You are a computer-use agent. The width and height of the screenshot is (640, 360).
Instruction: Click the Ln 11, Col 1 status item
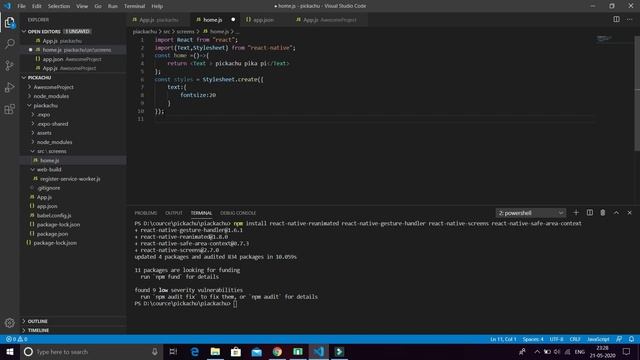click(503, 339)
